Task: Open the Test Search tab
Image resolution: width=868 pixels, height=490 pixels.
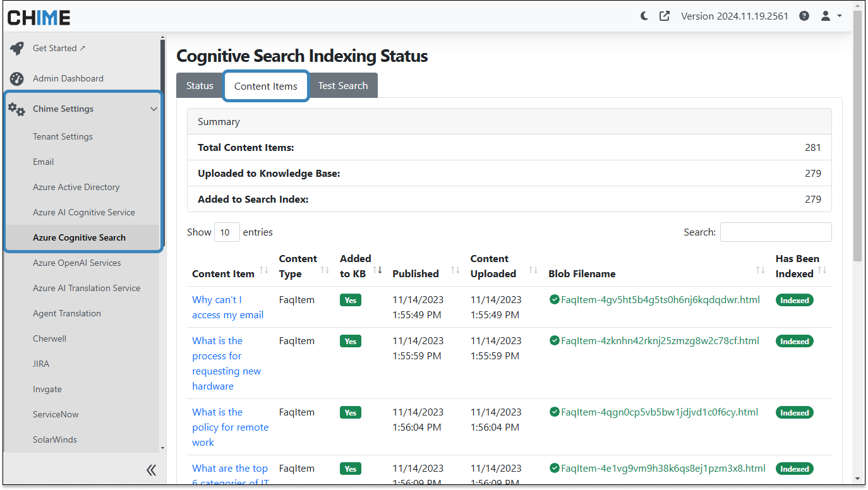Action: tap(343, 86)
